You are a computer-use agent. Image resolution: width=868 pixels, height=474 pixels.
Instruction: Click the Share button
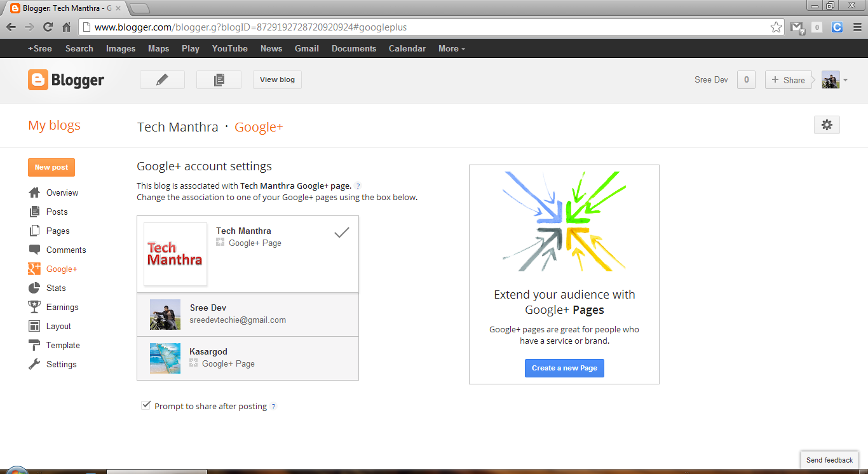[789, 80]
